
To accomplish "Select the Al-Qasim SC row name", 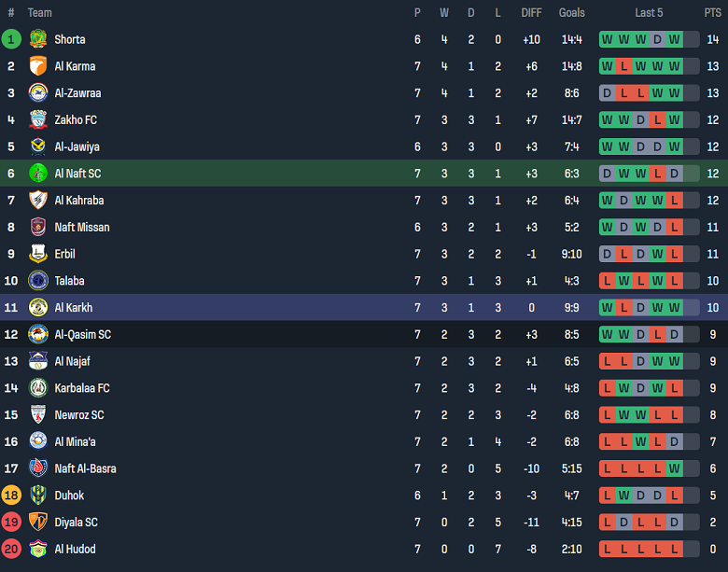I will click(82, 334).
